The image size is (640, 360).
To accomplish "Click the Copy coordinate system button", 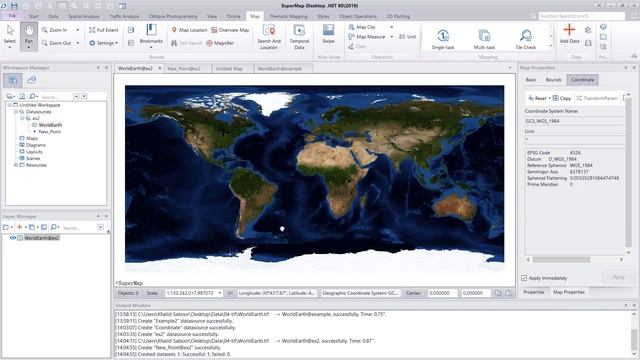I will click(562, 98).
